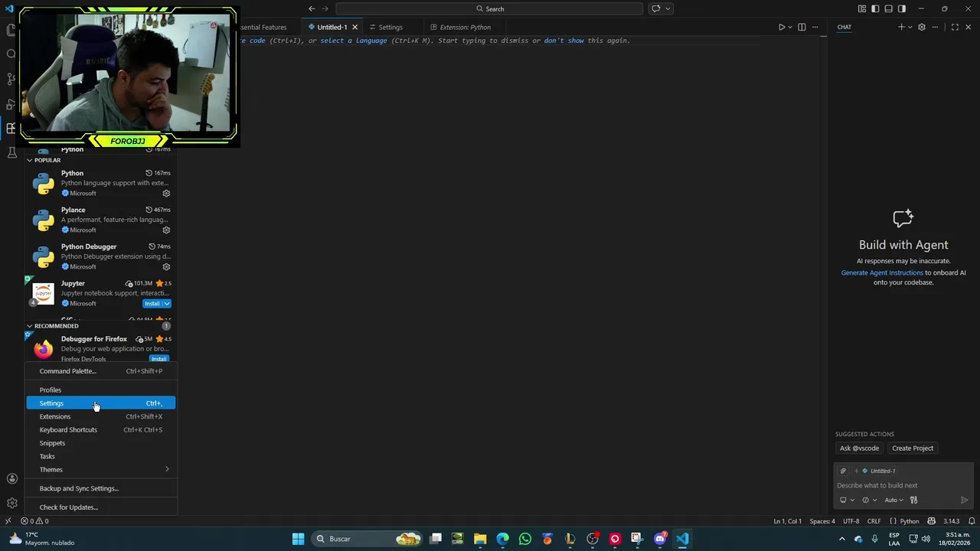Select Profiles in the manage menu

tap(101, 390)
